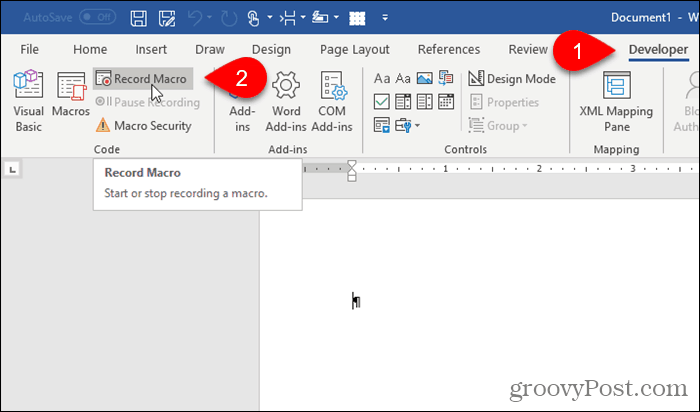
Task: Click Save As icon in title bar
Action: pyautogui.click(x=167, y=18)
